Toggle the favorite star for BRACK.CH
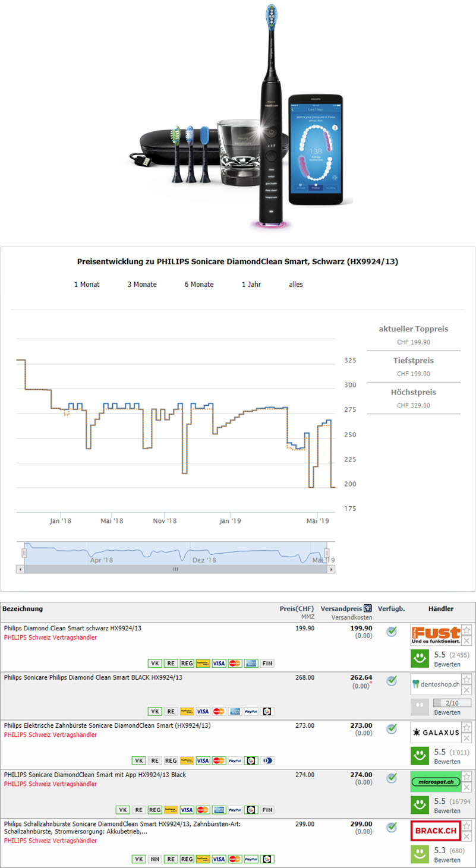 [x=467, y=826]
